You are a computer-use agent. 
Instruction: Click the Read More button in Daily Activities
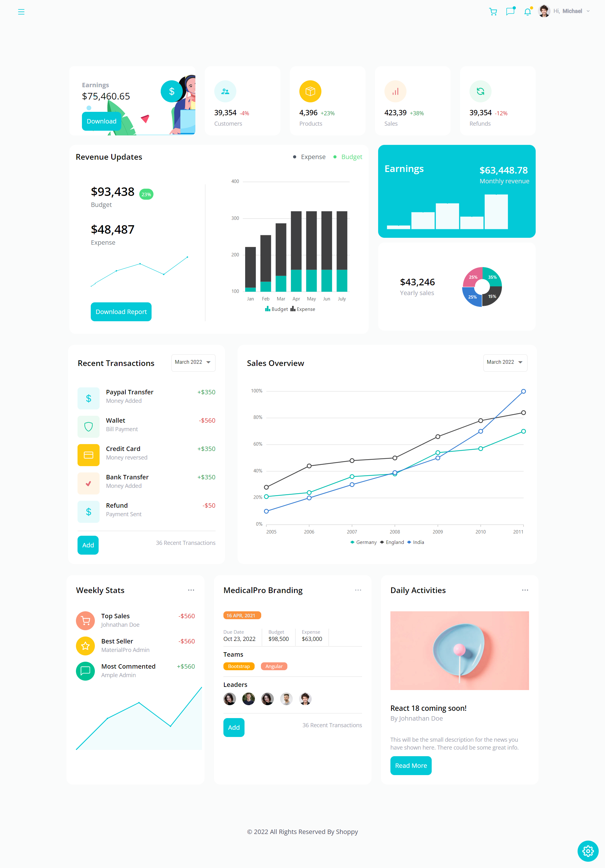[x=410, y=765]
